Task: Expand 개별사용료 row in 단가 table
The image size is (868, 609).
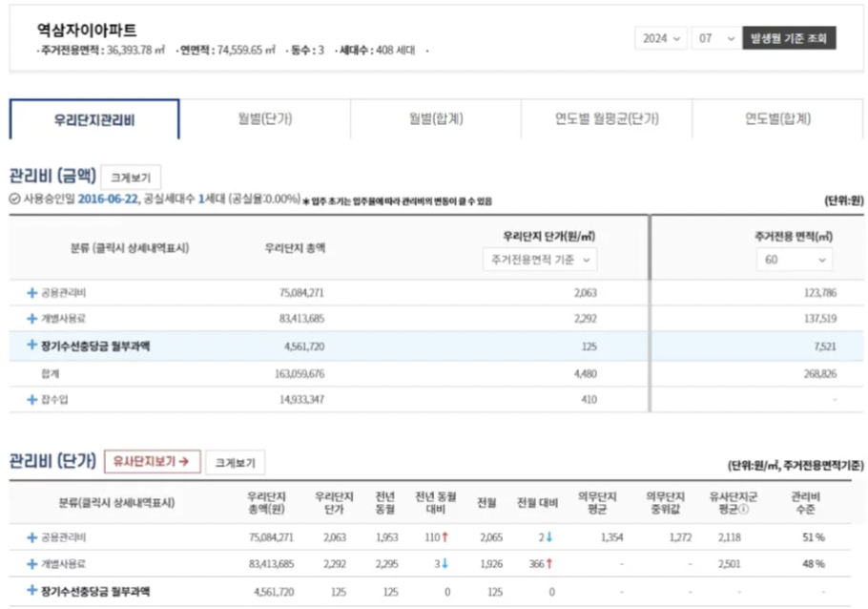Action: click(32, 564)
